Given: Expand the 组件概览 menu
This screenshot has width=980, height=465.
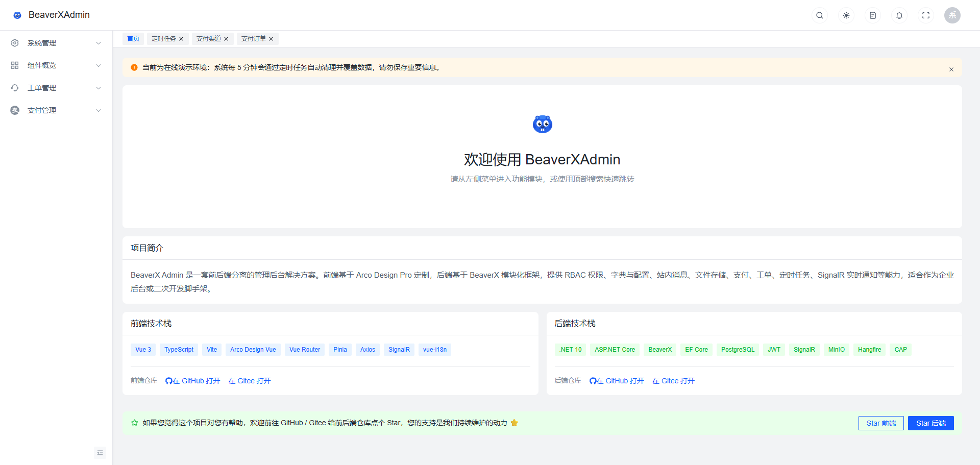Looking at the screenshot, I should (56, 65).
